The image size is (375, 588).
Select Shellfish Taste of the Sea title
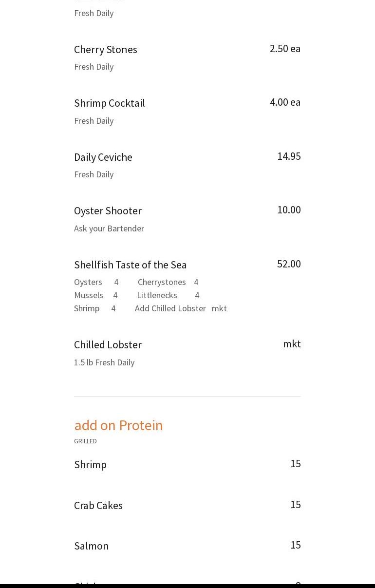pyautogui.click(x=130, y=265)
